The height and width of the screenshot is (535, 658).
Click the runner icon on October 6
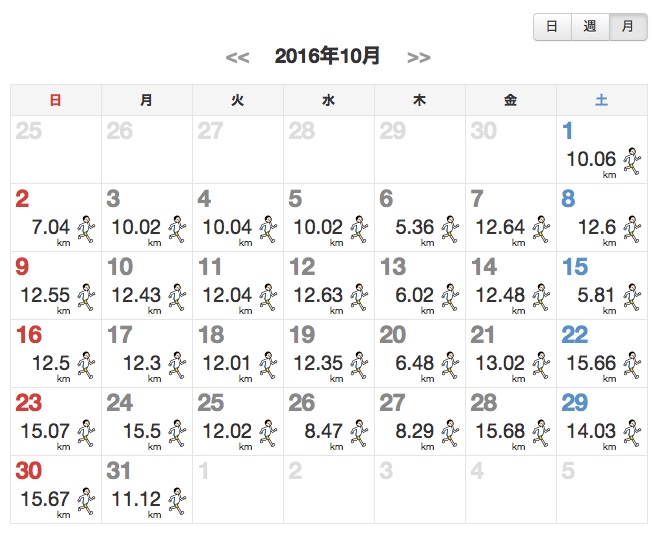pos(449,229)
